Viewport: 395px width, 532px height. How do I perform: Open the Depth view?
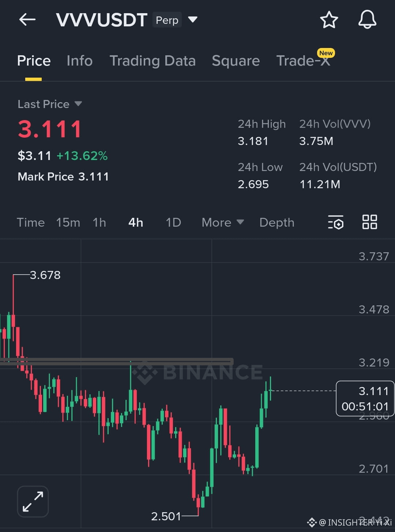[x=276, y=222]
